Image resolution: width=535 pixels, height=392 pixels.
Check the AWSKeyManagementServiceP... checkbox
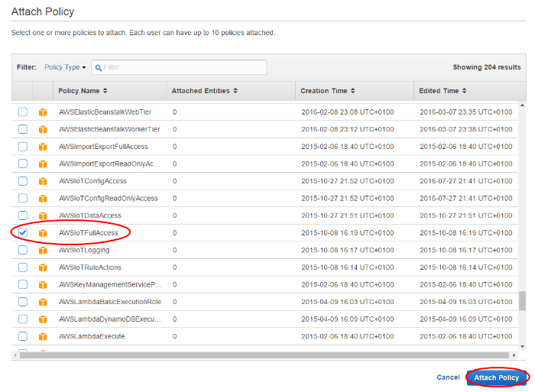[23, 284]
